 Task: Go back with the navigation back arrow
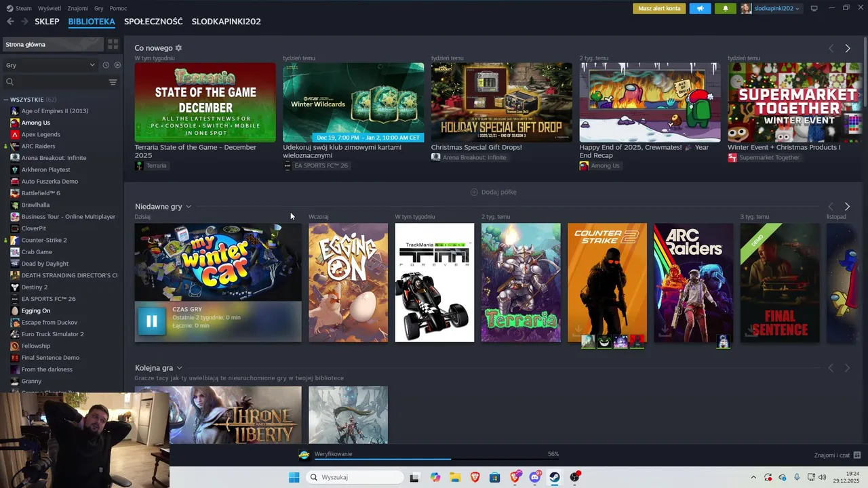(10, 22)
